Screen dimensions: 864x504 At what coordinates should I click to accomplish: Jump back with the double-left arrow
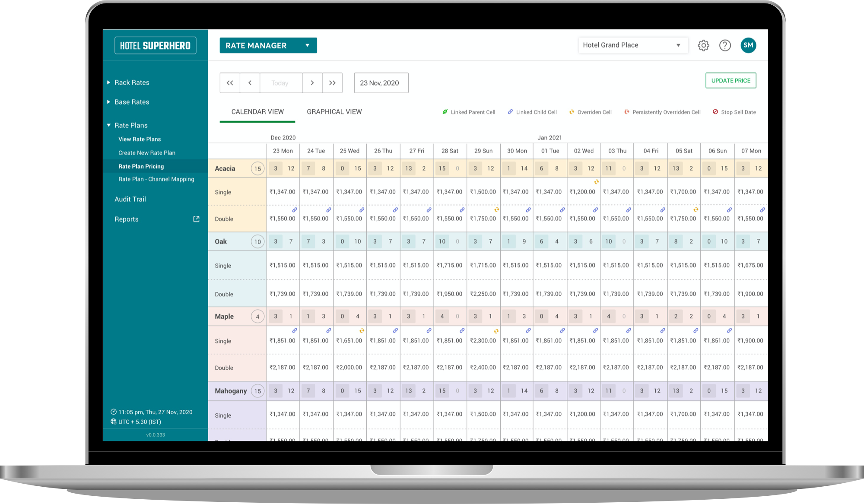pos(230,83)
